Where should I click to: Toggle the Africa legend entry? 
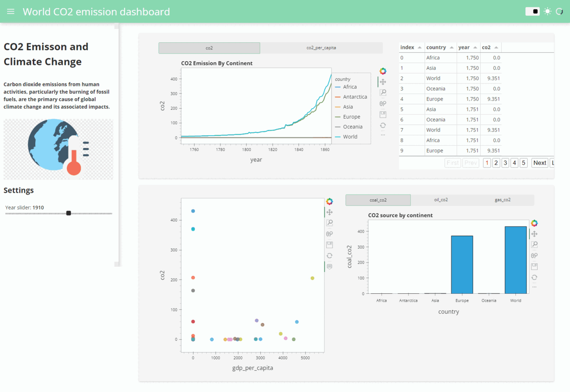pos(351,87)
